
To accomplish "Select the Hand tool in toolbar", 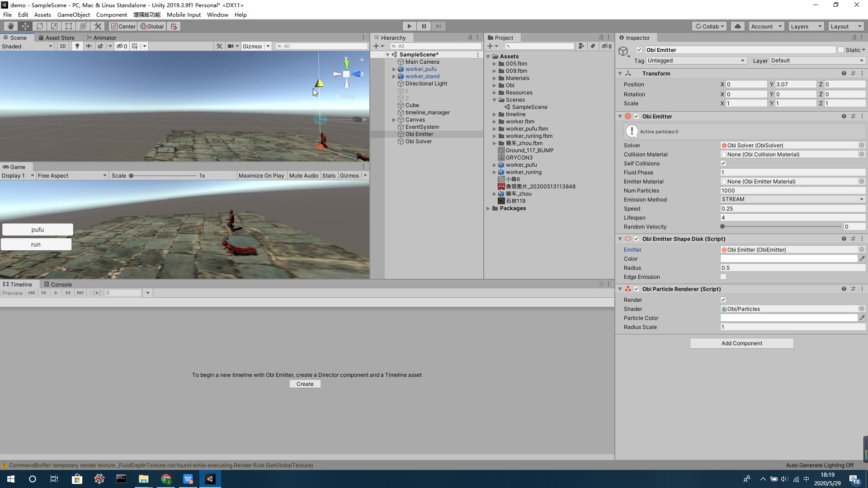I will [10, 26].
